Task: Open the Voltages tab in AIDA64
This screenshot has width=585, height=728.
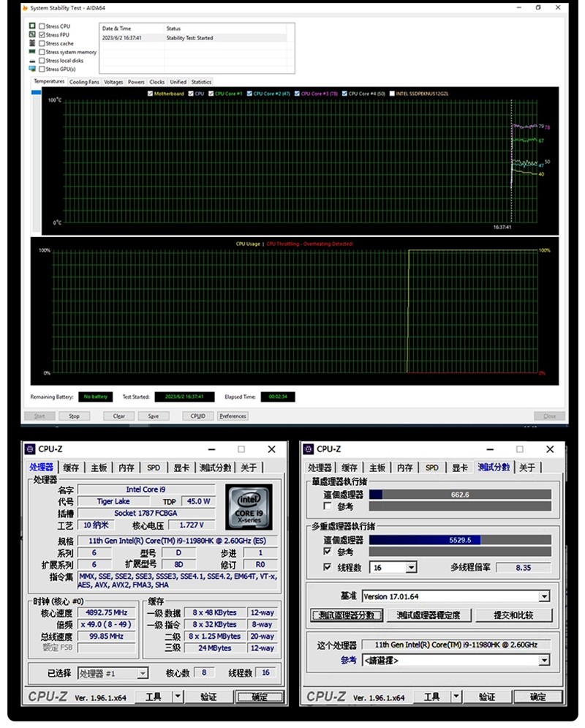Action: tap(113, 82)
